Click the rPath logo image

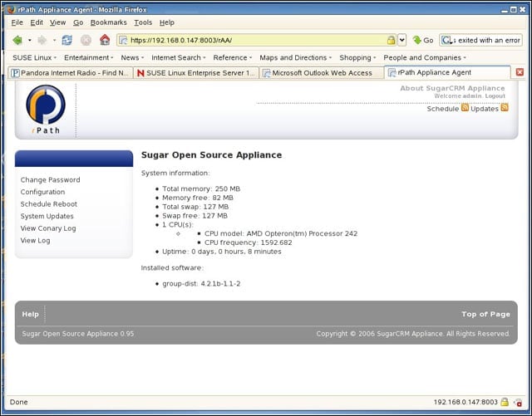(x=46, y=109)
